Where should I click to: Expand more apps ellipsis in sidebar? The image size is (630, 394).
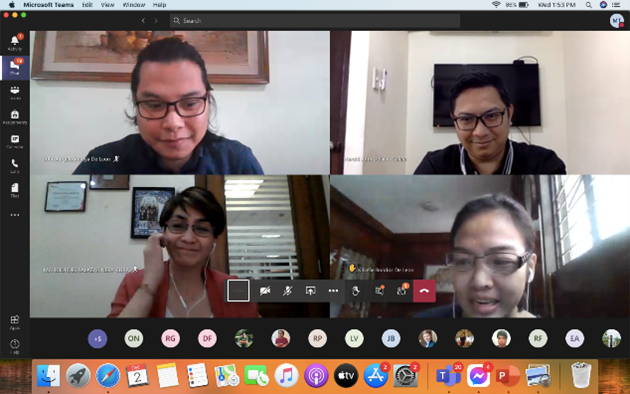pyautogui.click(x=15, y=215)
